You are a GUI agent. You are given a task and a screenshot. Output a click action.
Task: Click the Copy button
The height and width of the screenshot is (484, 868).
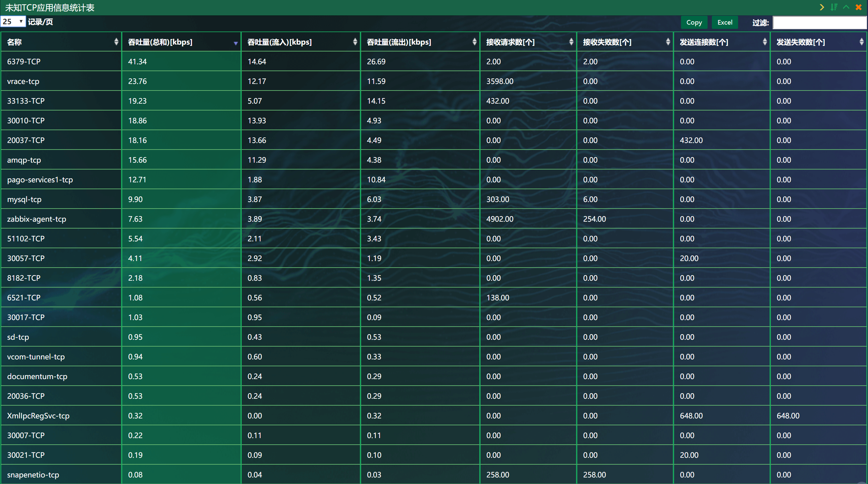coord(694,22)
